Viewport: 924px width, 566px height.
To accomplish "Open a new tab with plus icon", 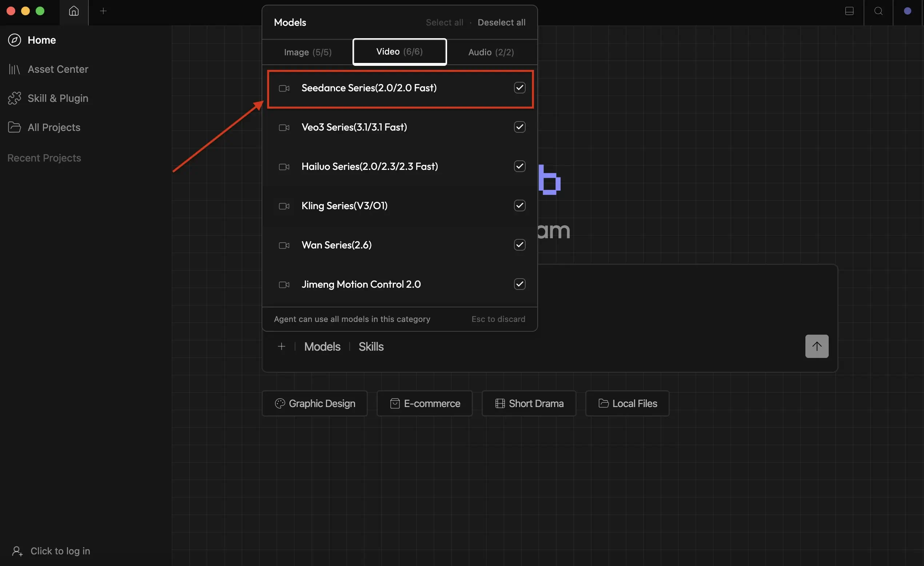I will pyautogui.click(x=103, y=11).
